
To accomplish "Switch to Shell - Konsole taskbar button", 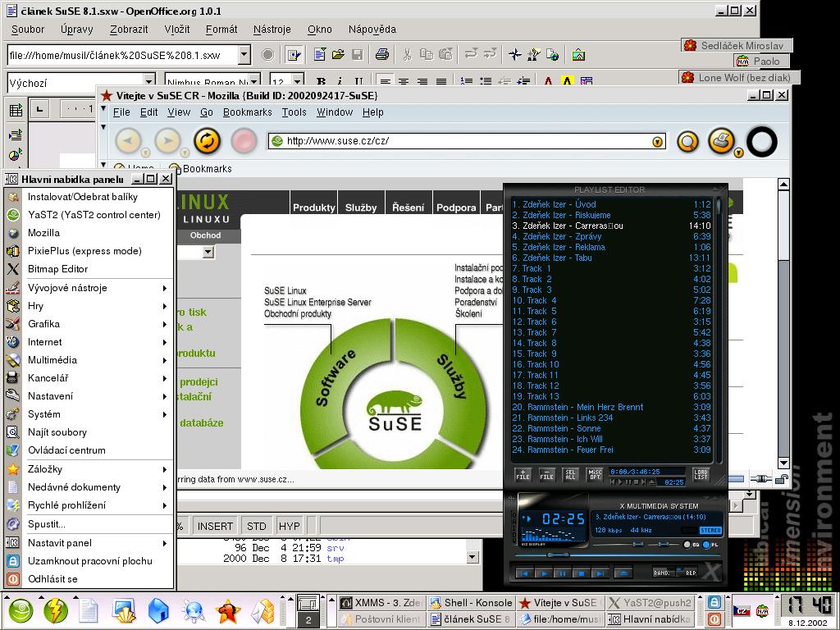I will tap(472, 603).
